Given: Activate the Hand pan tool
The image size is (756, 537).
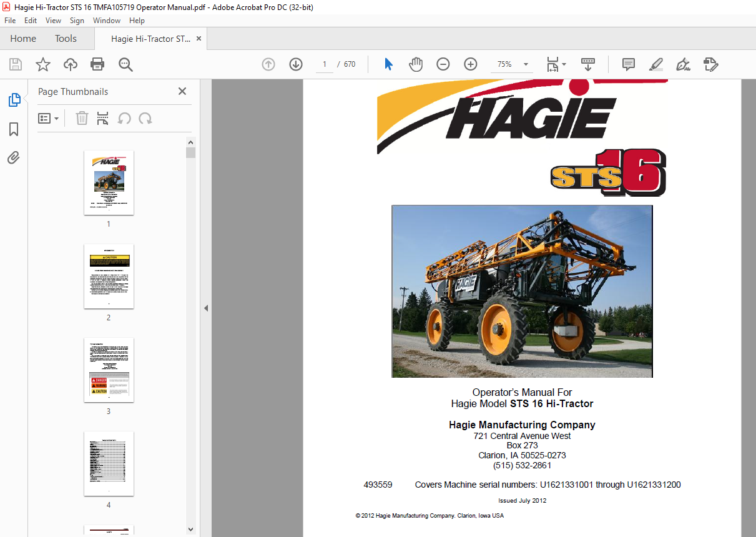Looking at the screenshot, I should tap(416, 64).
